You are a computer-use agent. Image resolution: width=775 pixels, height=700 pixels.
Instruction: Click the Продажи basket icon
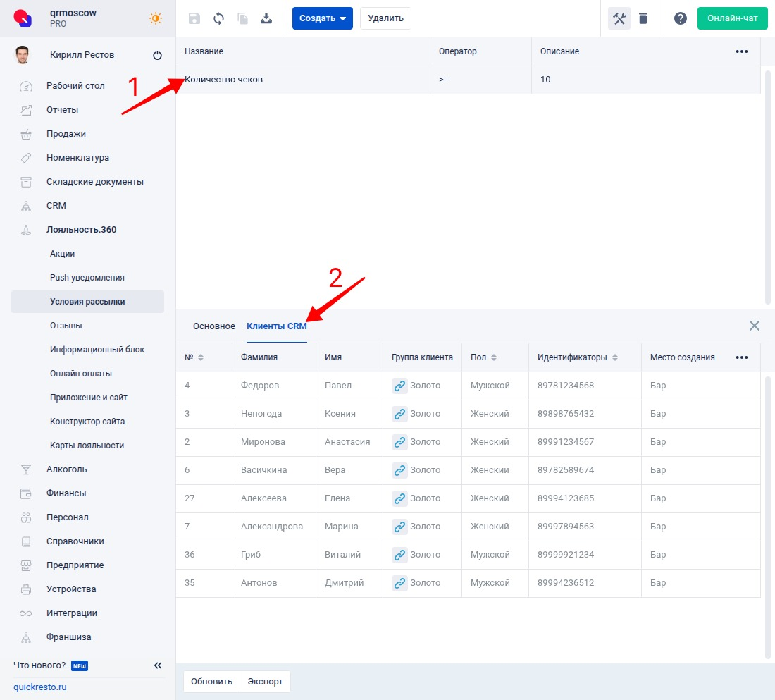[x=25, y=134]
